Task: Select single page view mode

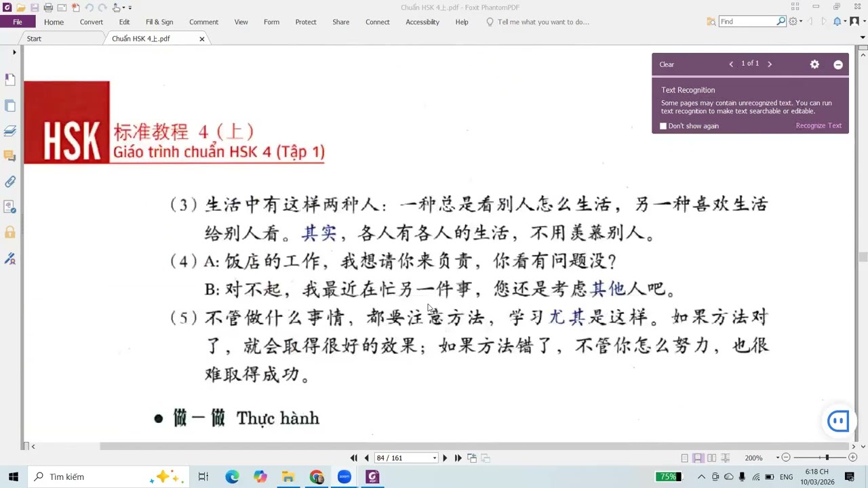Action: coord(684,458)
